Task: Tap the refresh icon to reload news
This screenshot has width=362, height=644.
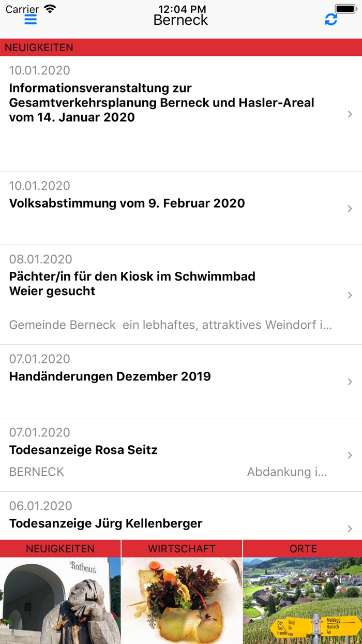Action: coord(331,19)
